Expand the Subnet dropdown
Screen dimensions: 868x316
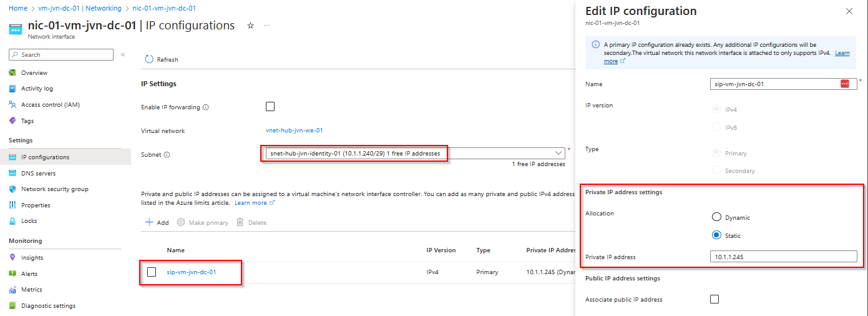click(x=558, y=153)
